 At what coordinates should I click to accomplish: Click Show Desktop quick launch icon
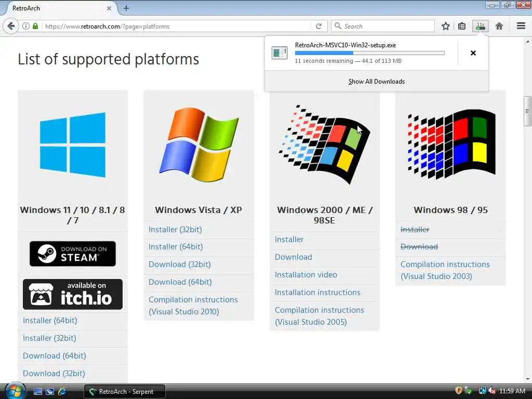pos(37,392)
